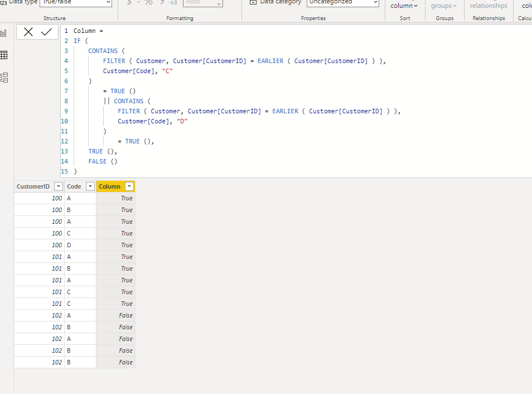Click CONTAINS keyword on formula line 3
Viewport: 532px width, 394px height.
pos(103,51)
